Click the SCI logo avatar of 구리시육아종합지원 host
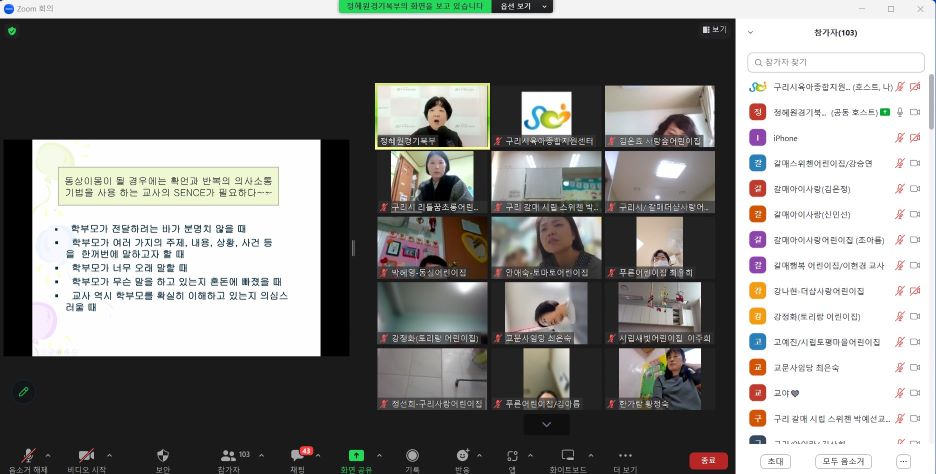Image resolution: width=936 pixels, height=474 pixels. point(758,87)
